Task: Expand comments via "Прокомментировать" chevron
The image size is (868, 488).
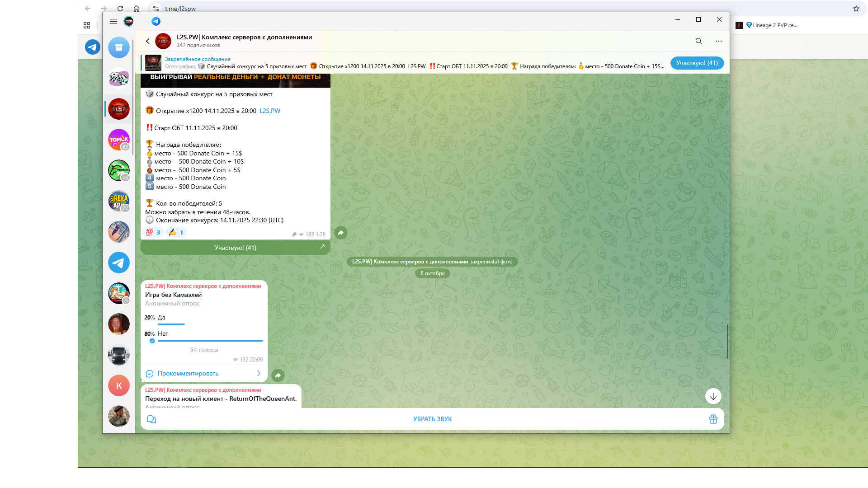Action: (259, 373)
